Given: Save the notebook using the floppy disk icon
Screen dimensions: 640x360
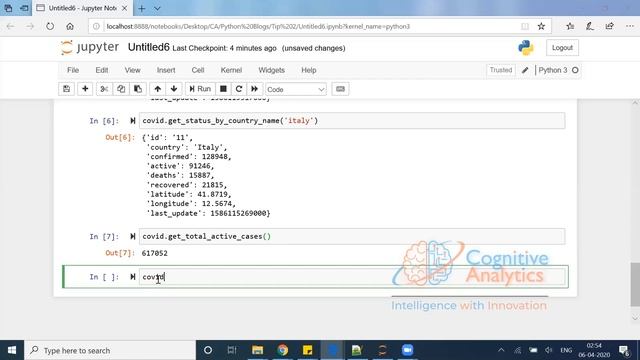Looking at the screenshot, I should [67, 89].
